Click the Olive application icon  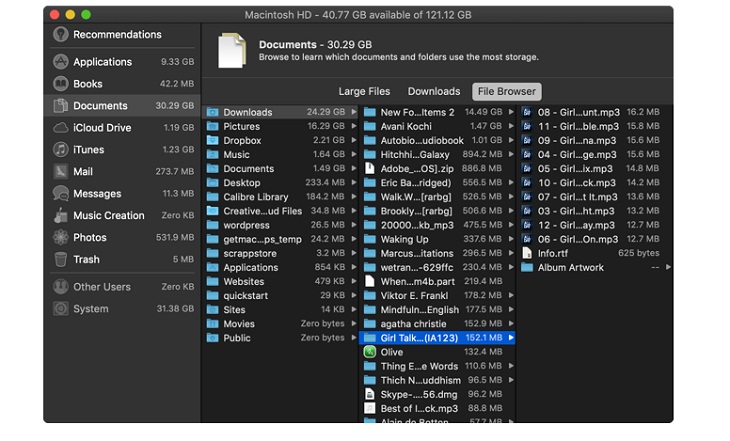point(370,352)
